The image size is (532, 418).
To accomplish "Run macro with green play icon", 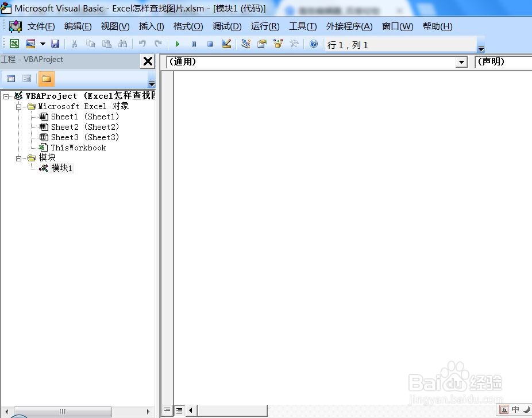I will pos(178,44).
